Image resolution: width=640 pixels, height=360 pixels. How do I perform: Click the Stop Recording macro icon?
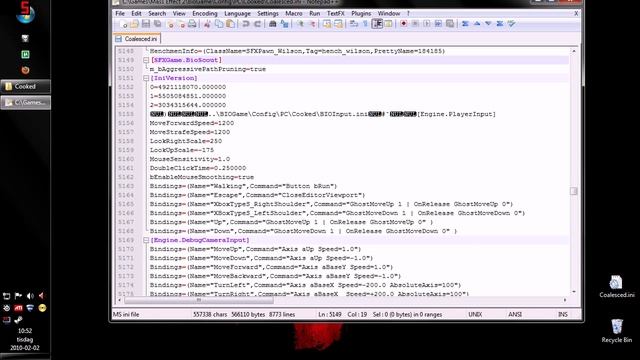pyautogui.click(x=415, y=24)
